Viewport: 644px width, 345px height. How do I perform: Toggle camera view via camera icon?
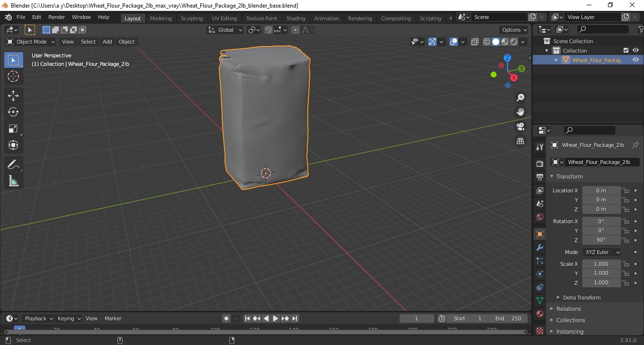pos(520,127)
